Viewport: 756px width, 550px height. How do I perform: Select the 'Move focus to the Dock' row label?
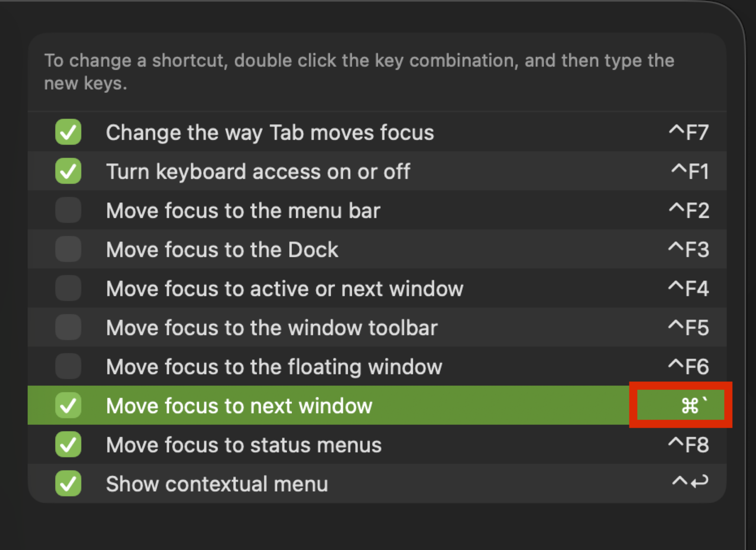(x=222, y=250)
